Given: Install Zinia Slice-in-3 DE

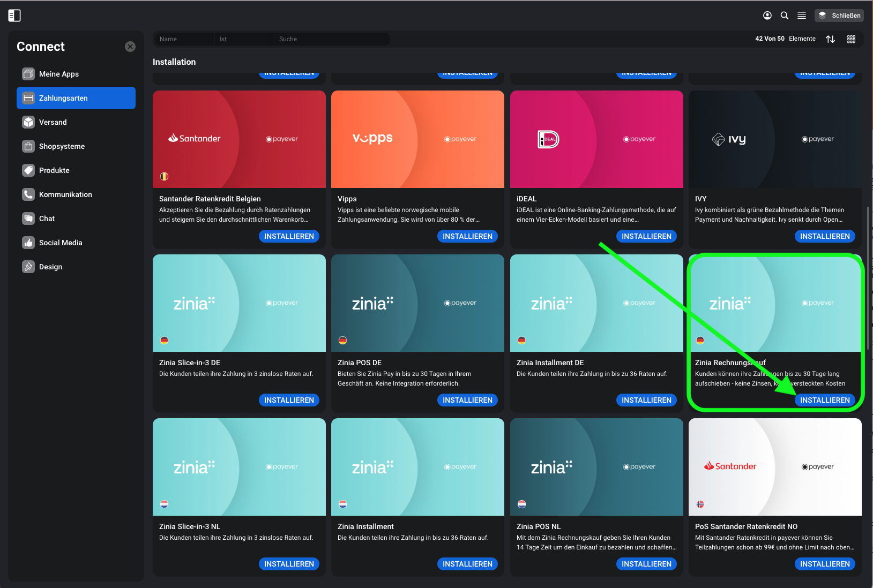Looking at the screenshot, I should [289, 400].
